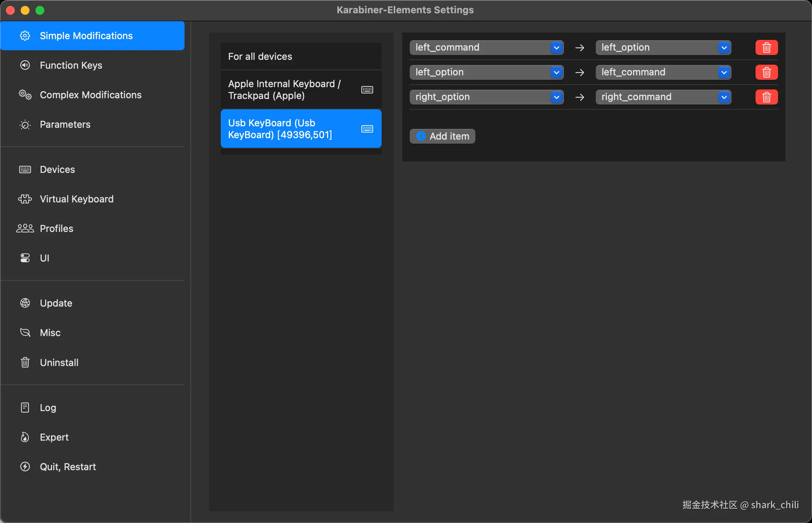
Task: Click the Add item button
Action: coord(442,136)
